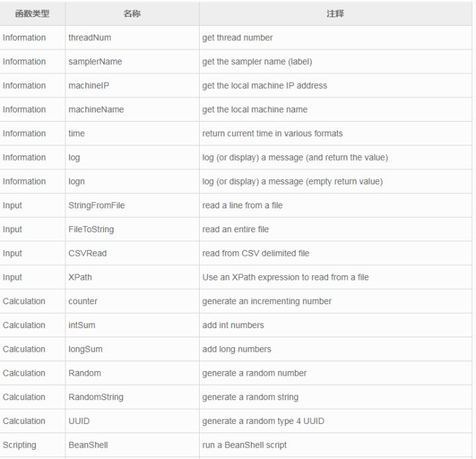Click 'return current time in various formats'

click(272, 134)
